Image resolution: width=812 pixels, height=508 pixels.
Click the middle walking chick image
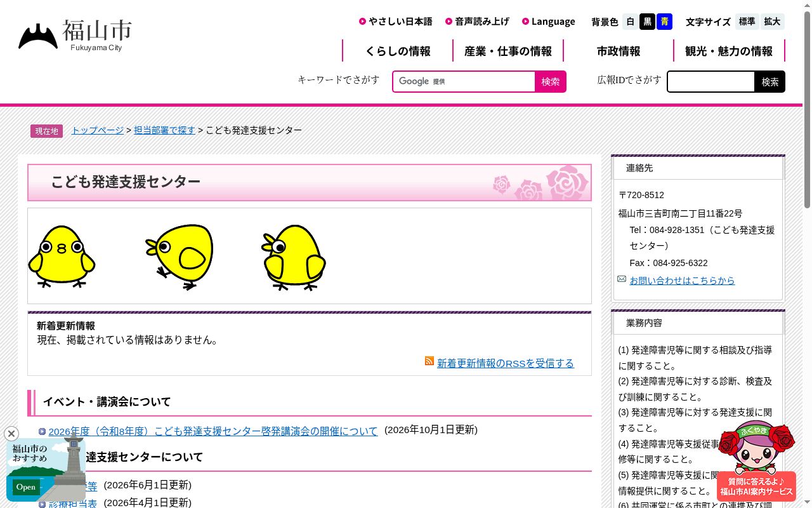click(180, 257)
